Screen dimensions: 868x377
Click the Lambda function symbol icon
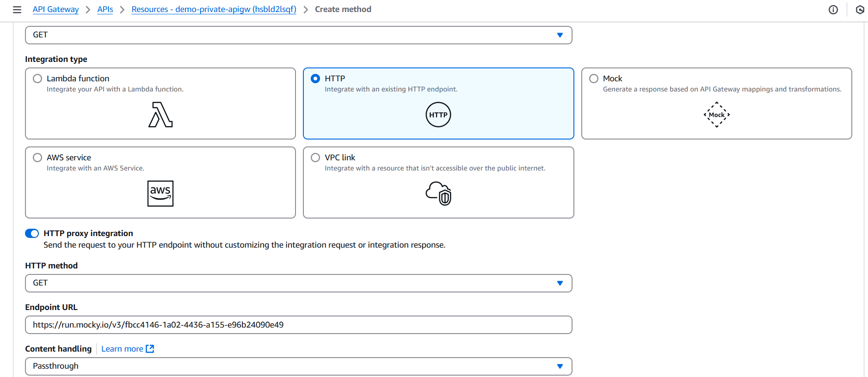(x=160, y=115)
